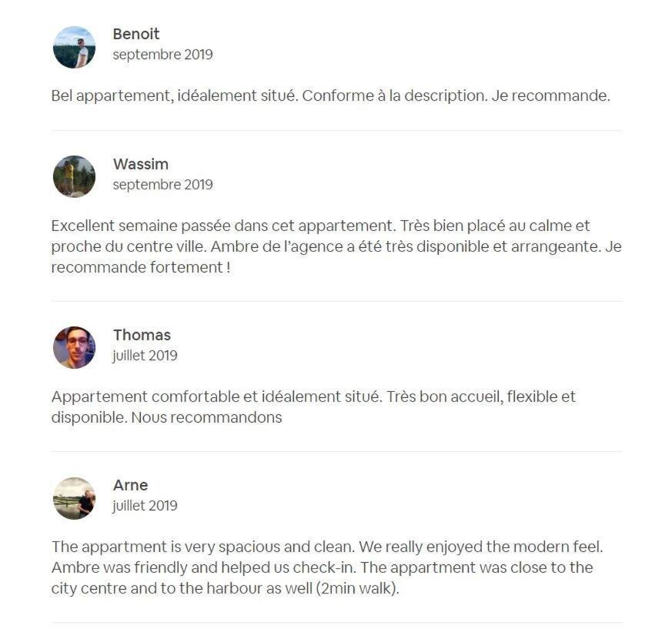Click 'recommande fortement !' in Wassim's review
This screenshot has width=672, height=629.
click(141, 267)
